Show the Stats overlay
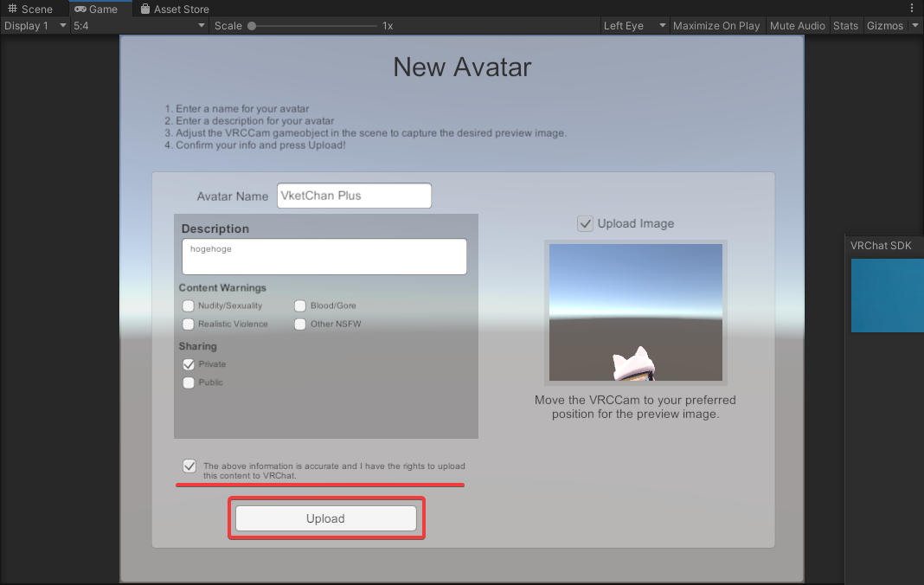The height and width of the screenshot is (585, 924). (845, 26)
